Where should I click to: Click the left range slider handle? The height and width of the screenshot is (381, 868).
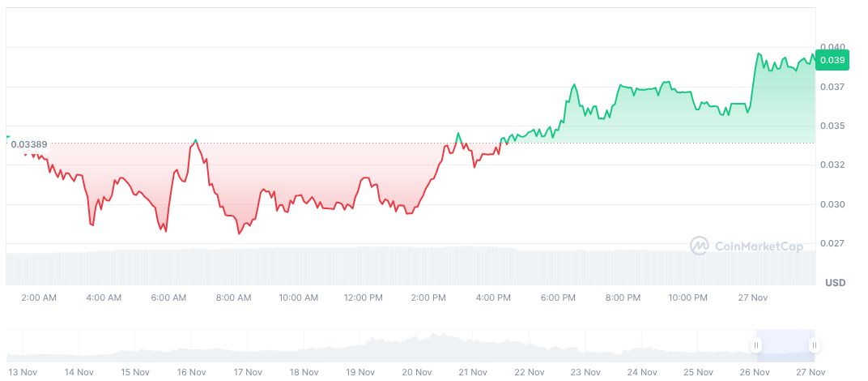pos(756,345)
